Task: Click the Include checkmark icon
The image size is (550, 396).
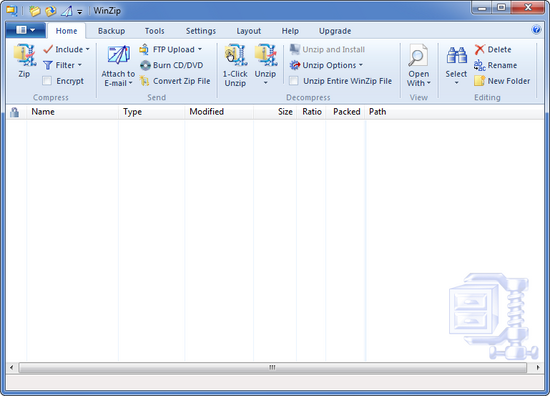Action: tap(48, 49)
